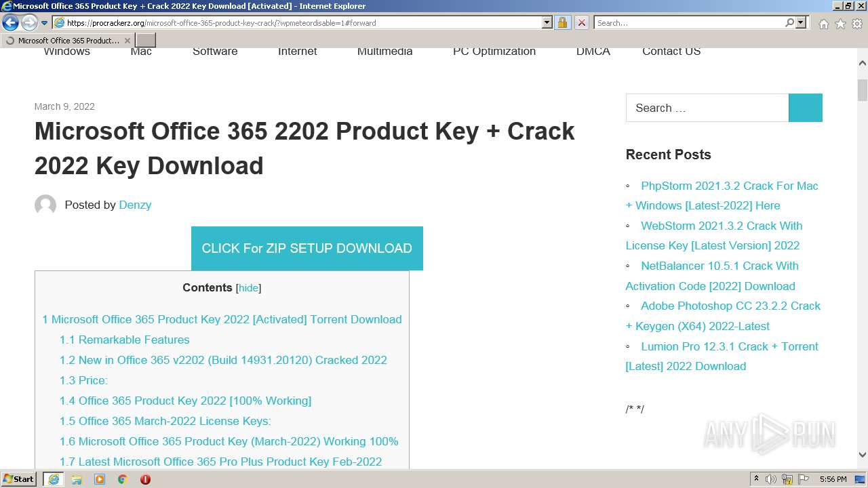
Task: Select the Microsoft Office 365 Product tab
Action: (67, 41)
